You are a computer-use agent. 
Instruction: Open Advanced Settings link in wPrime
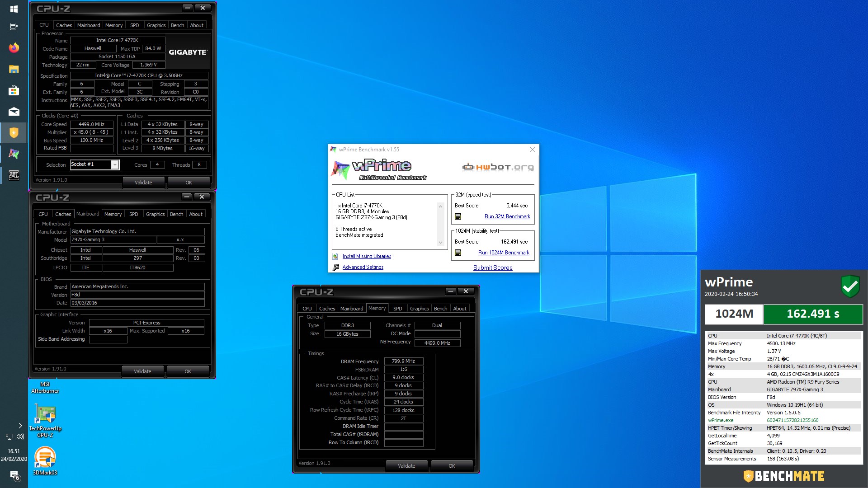(x=363, y=267)
